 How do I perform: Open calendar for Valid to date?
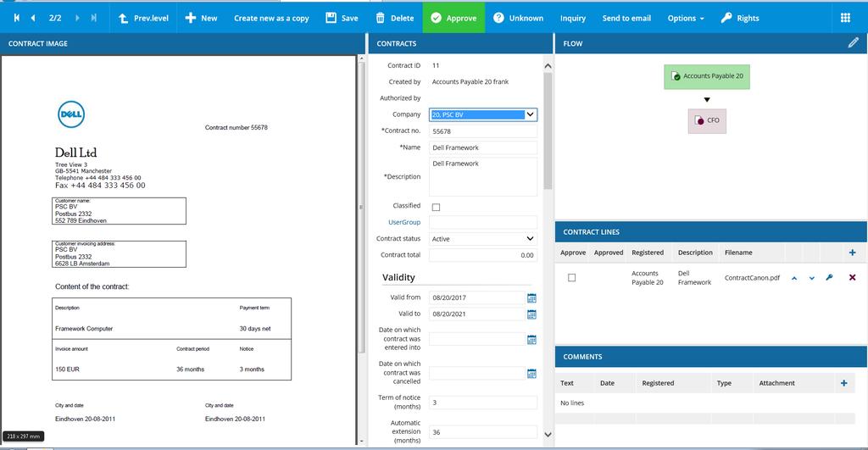[x=531, y=314]
